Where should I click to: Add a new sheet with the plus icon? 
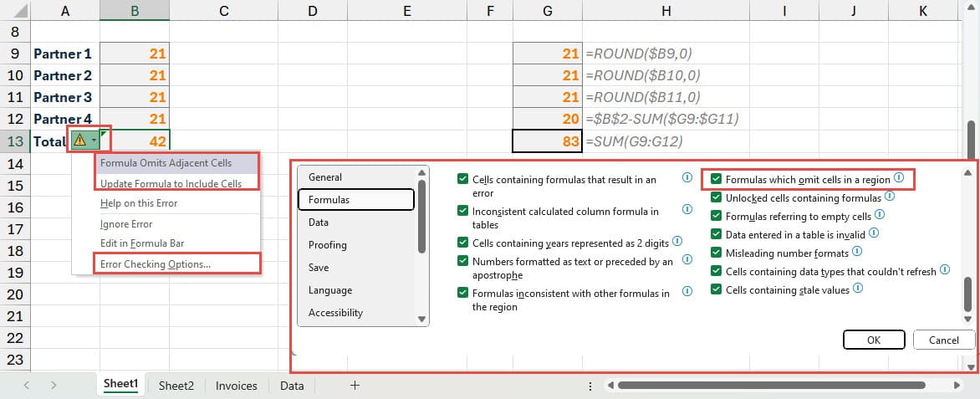355,385
